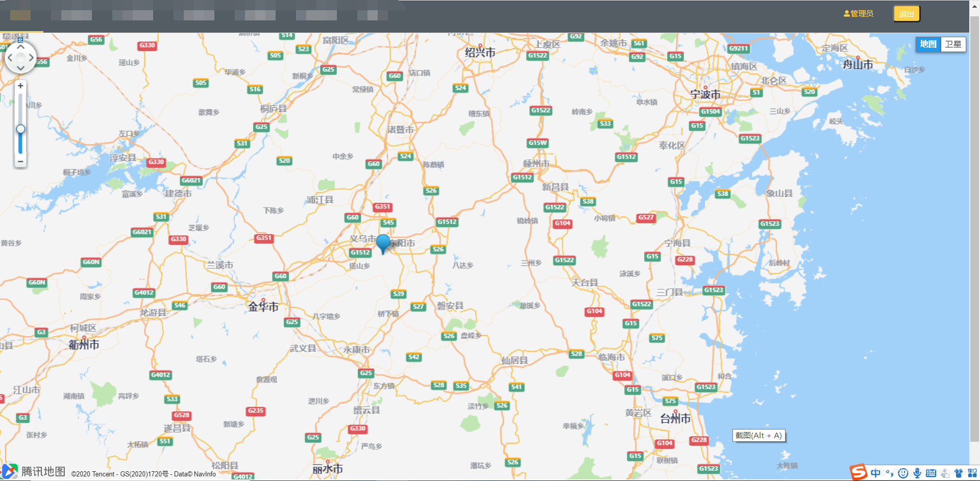The height and width of the screenshot is (481, 980).
Task: Click the 舟山市 city label
Action: point(857,64)
